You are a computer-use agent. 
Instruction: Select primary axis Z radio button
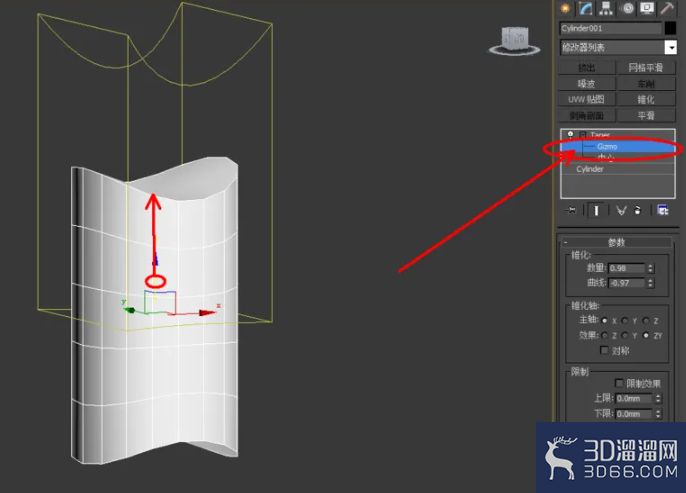(x=646, y=320)
